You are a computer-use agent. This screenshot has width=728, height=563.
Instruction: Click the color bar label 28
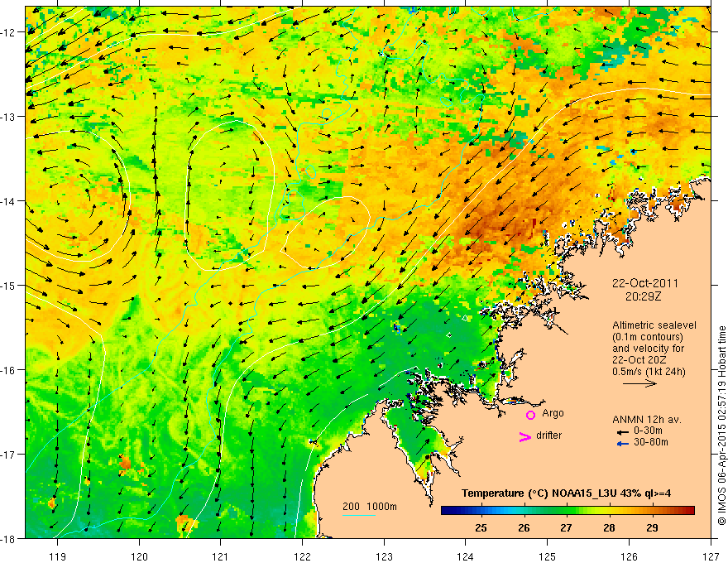609,528
